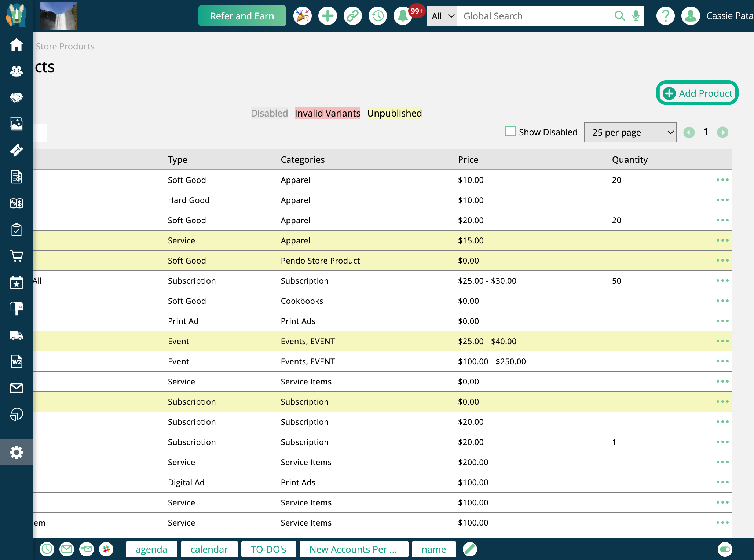
Task: Click the settings gear in sidebar
Action: [16, 452]
